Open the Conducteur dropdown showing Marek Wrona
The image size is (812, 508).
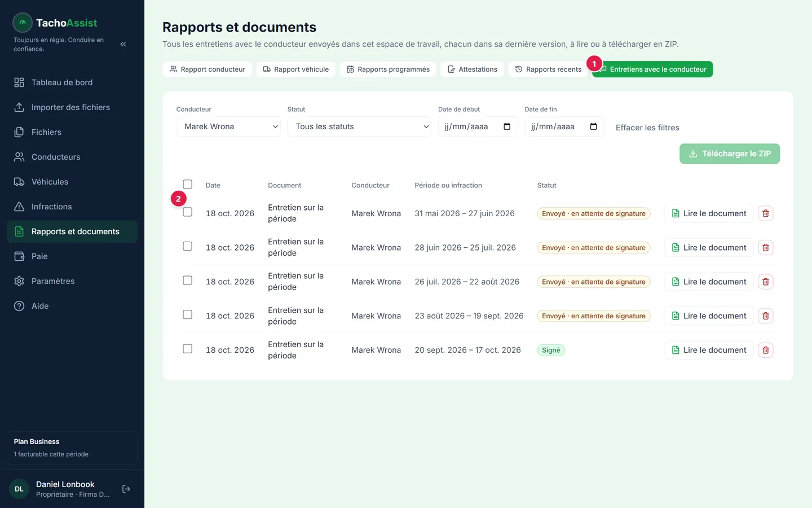coord(228,126)
